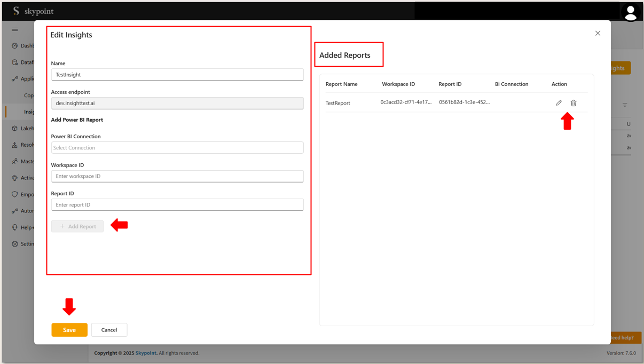
Task: Click the filter icon behind the dialog
Action: pos(625,105)
